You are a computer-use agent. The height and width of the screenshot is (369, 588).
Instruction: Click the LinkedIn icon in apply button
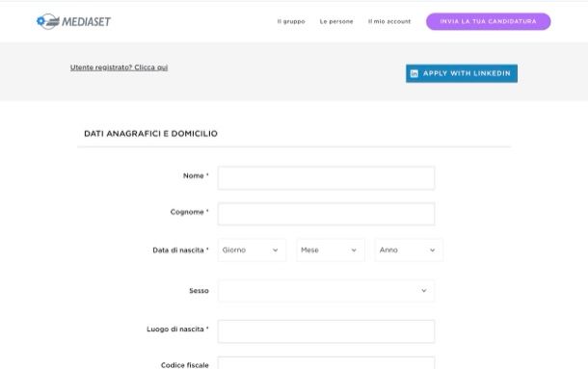coord(414,73)
